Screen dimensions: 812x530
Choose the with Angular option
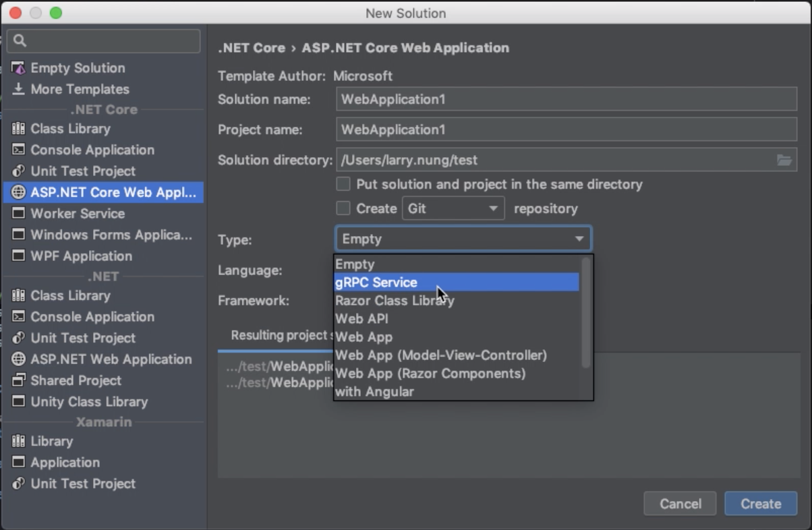click(457, 392)
